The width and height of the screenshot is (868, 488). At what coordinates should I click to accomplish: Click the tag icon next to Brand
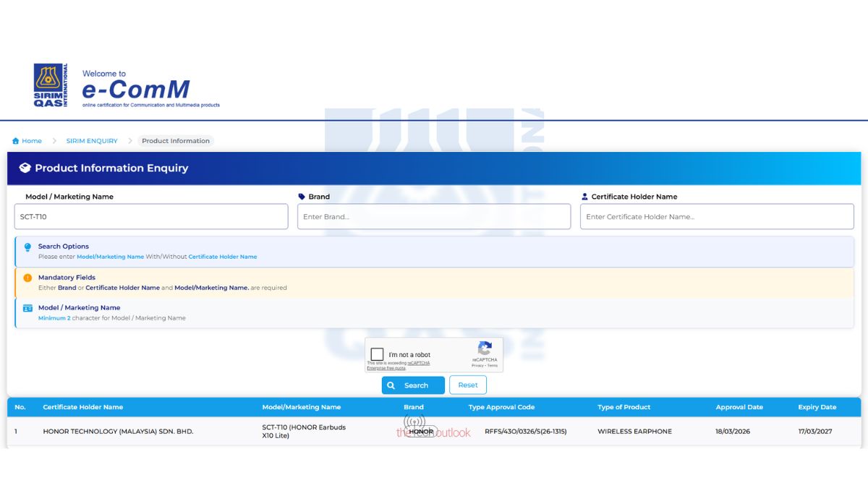click(302, 197)
